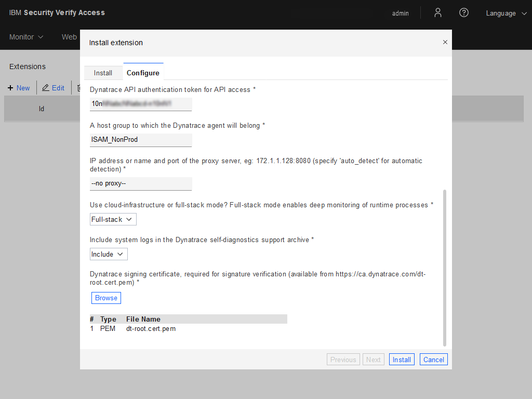532x399 pixels.
Task: Click the Previous button
Action: (x=343, y=360)
